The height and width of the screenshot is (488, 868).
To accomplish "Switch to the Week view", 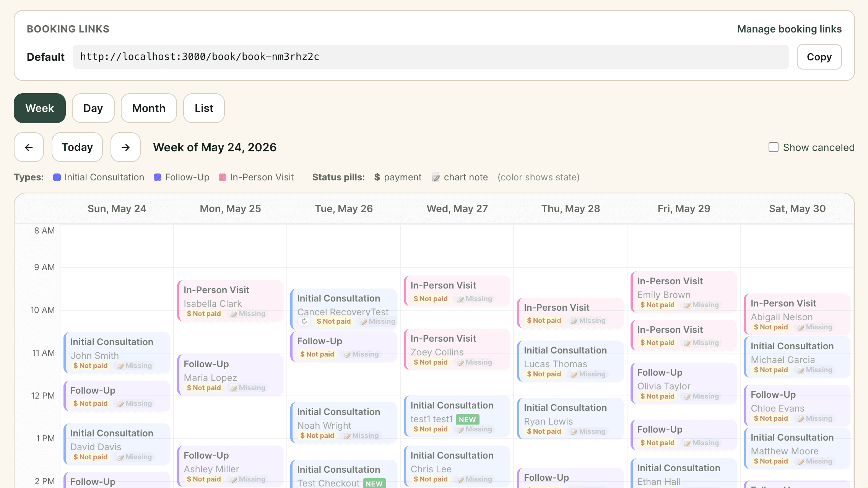I will coord(40,108).
